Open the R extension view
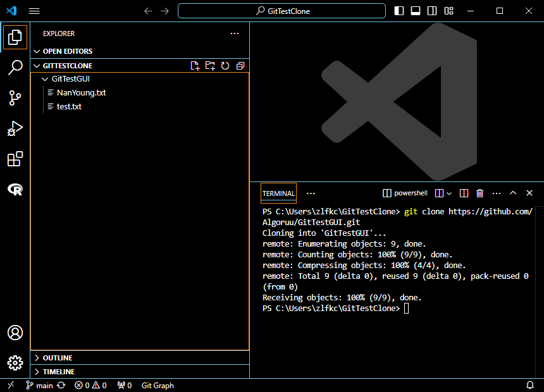This screenshot has width=544, height=392. 15,190
